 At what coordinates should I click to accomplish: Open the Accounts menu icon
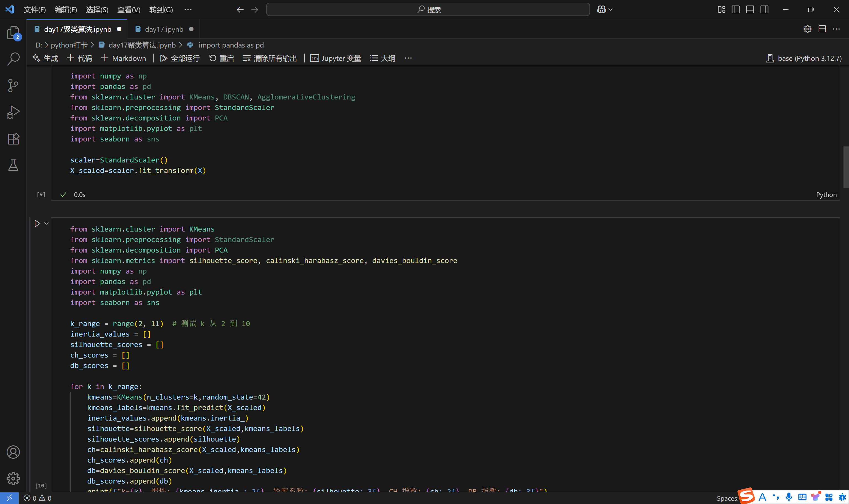tap(13, 452)
